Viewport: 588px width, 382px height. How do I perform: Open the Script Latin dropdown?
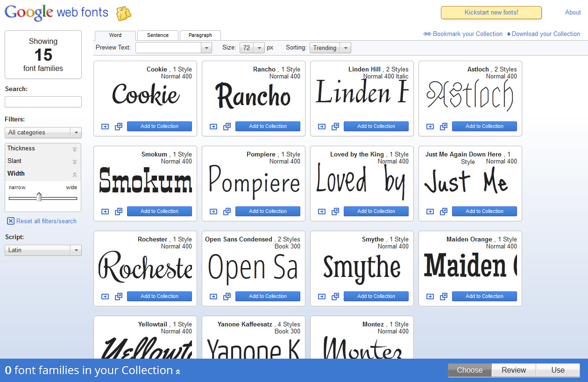[43, 250]
